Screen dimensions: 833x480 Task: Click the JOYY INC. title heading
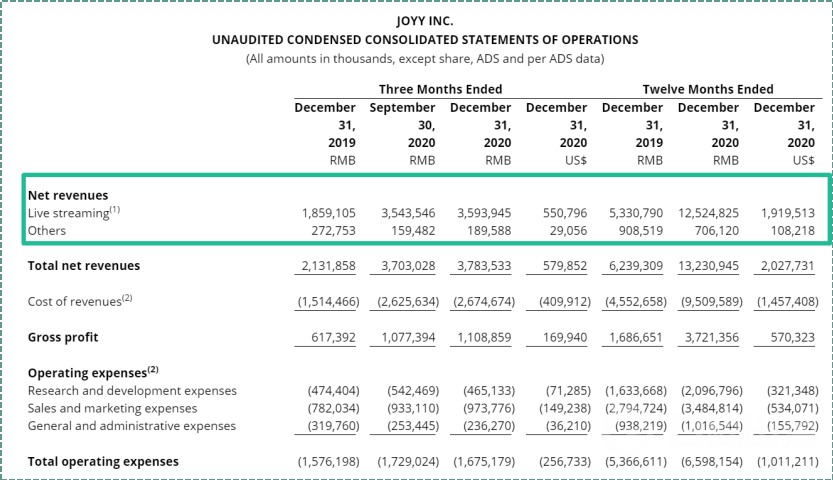pos(425,21)
